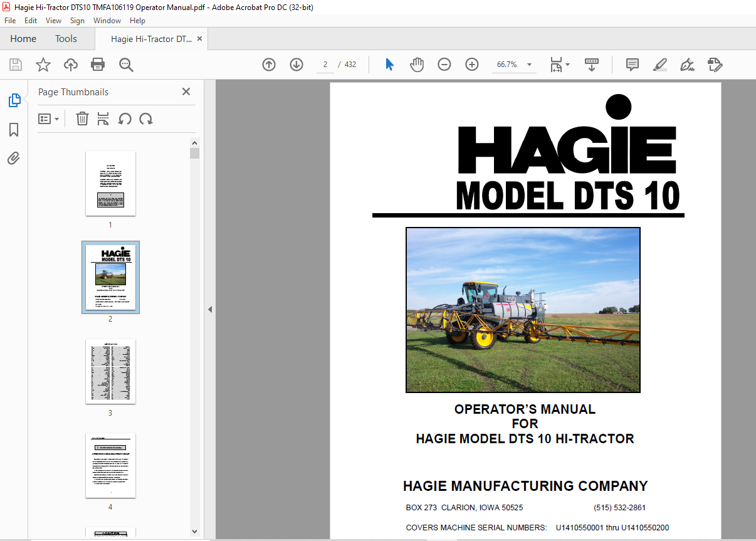756x541 pixels.
Task: Activate the selection arrow tool
Action: 389,65
